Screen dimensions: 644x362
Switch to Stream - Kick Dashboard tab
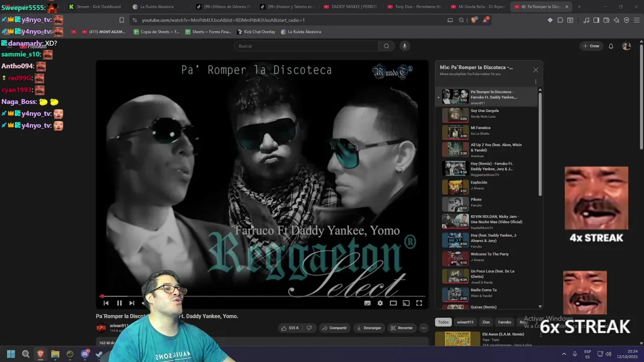point(95,7)
